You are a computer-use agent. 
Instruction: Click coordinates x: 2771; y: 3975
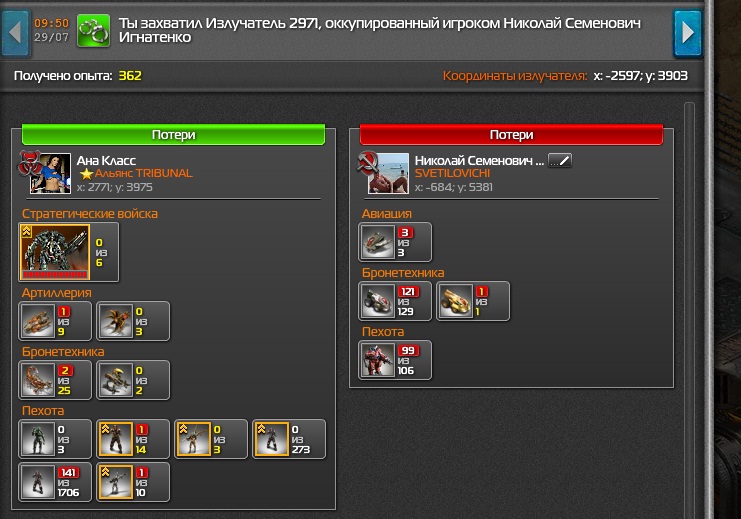click(115, 187)
